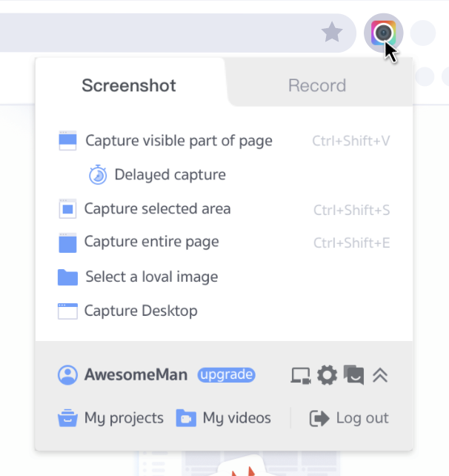
Task: Switch to the Record tab
Action: (x=317, y=85)
